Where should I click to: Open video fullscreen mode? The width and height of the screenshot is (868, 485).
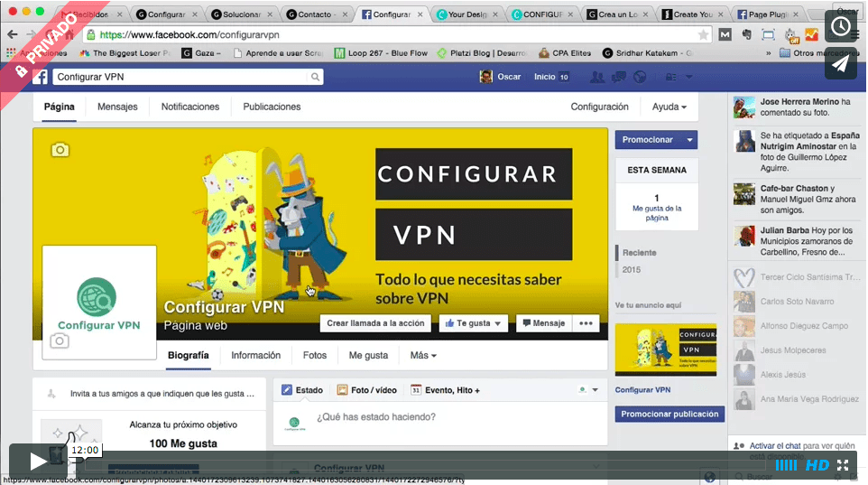click(x=843, y=465)
